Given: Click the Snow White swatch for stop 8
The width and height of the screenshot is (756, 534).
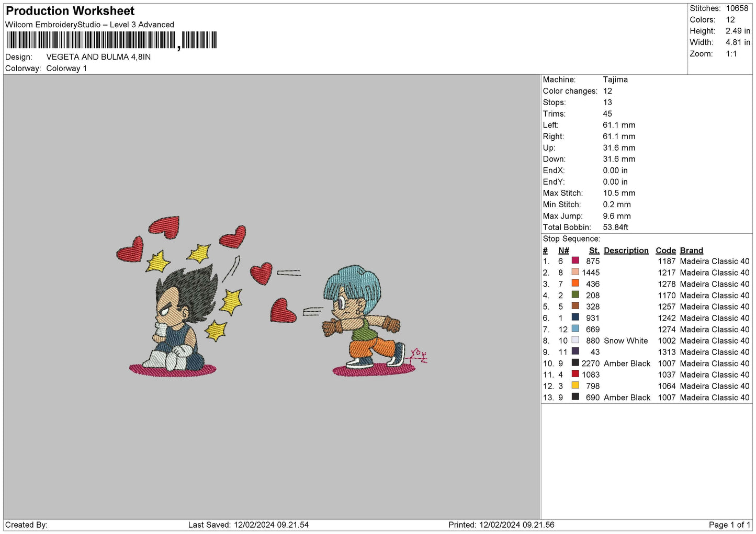Looking at the screenshot, I should pyautogui.click(x=575, y=340).
